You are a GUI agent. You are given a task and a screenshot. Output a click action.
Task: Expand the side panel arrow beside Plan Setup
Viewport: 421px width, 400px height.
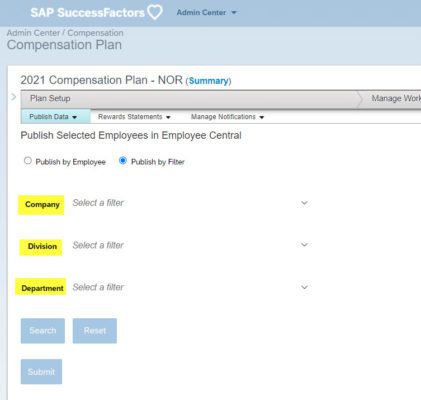click(x=14, y=97)
